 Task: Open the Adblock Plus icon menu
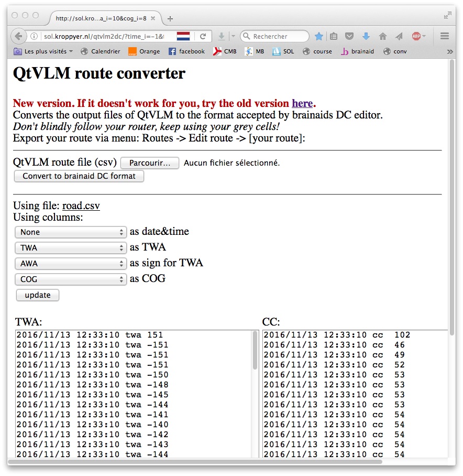(x=416, y=36)
